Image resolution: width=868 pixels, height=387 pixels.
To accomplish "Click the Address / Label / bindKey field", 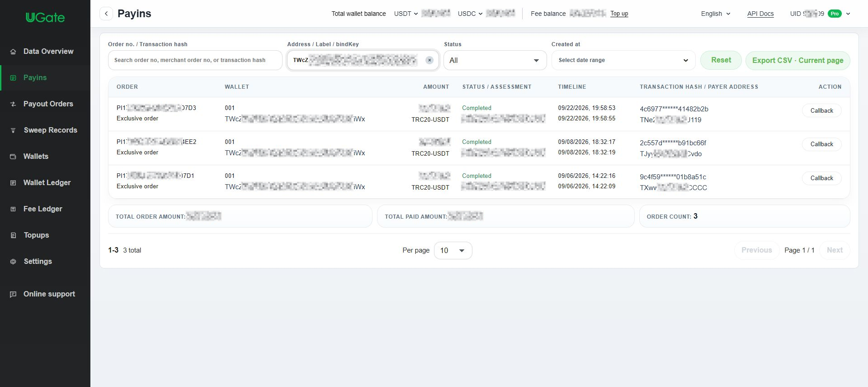I will [363, 60].
